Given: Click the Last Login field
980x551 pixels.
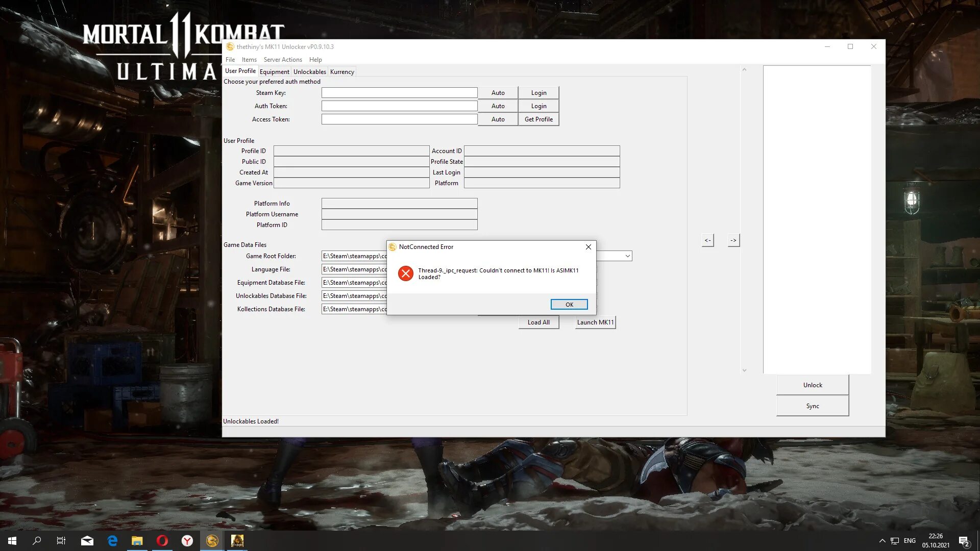Looking at the screenshot, I should [x=542, y=172].
